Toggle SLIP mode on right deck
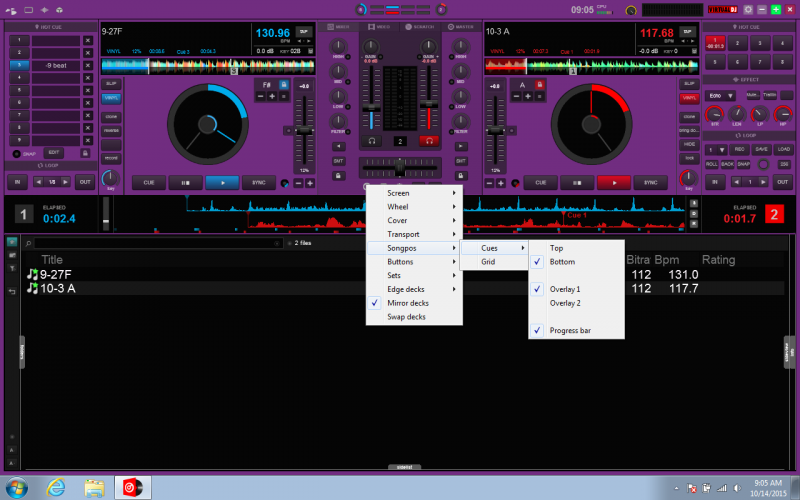This screenshot has height=500, width=800. [x=689, y=83]
